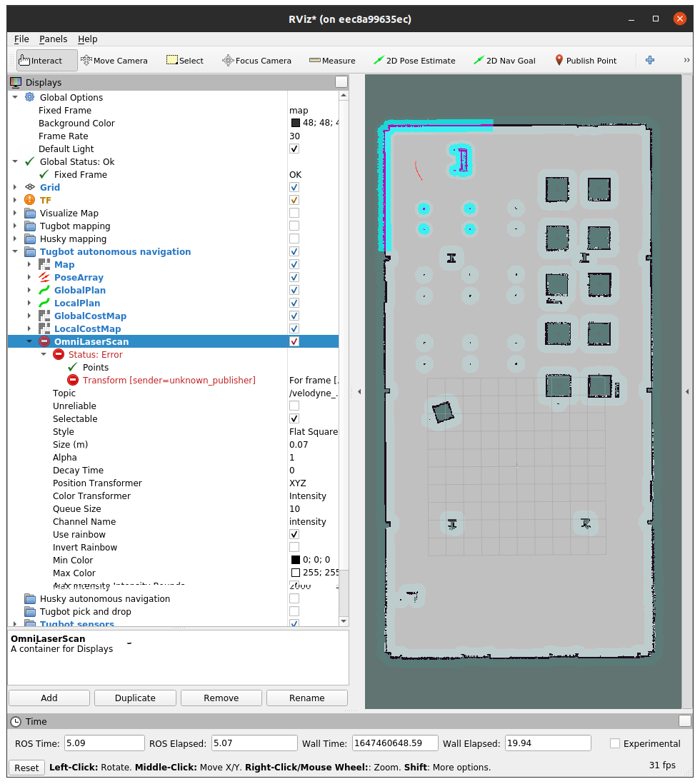Viewport: 700px width, 784px height.
Task: Click the Status: Error red icon
Action: point(59,354)
